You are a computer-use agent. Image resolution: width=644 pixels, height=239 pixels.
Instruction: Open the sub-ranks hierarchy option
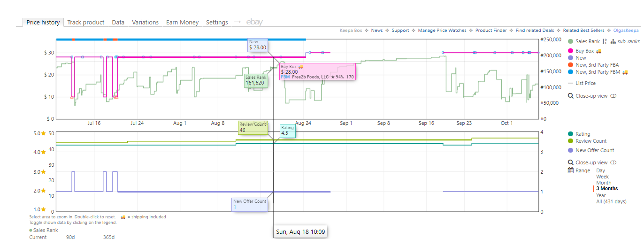click(625, 41)
